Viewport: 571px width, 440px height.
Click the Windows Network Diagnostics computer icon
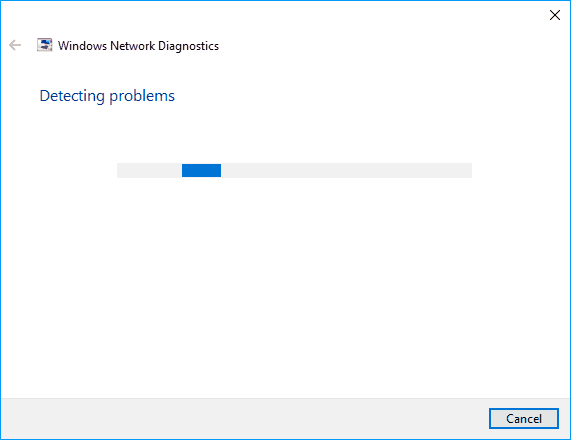[x=44, y=45]
